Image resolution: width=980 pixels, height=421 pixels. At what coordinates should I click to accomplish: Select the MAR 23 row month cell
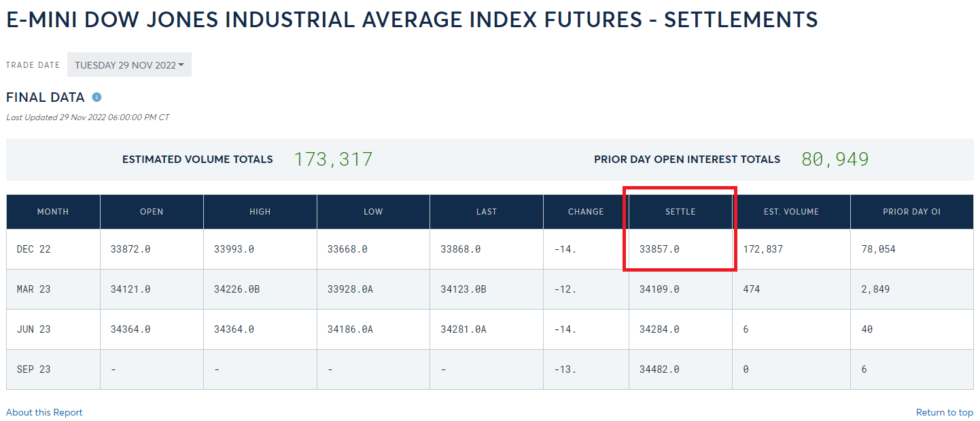[x=34, y=289]
